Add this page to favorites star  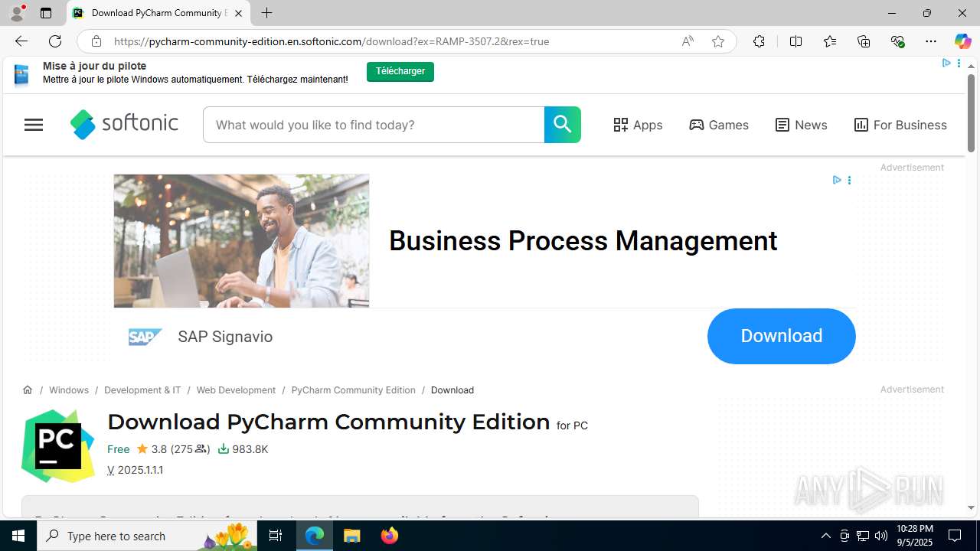pos(718,41)
